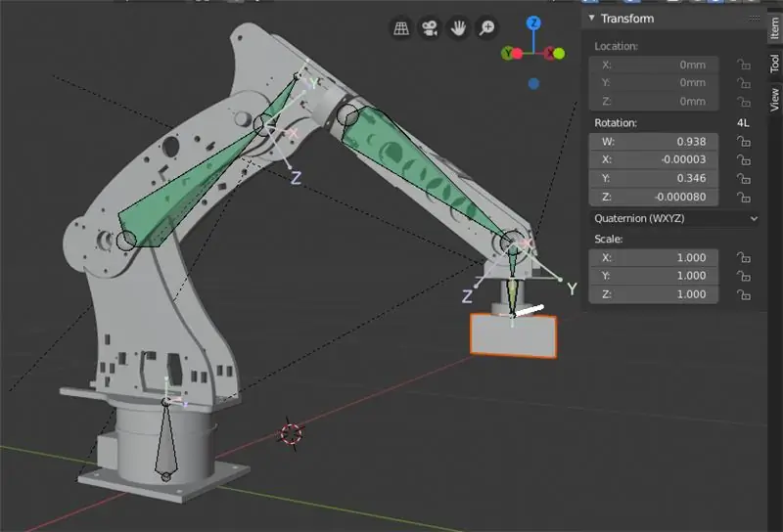Toggle orthographic grid view icon
Viewport: 783px width, 532px height.
(401, 28)
